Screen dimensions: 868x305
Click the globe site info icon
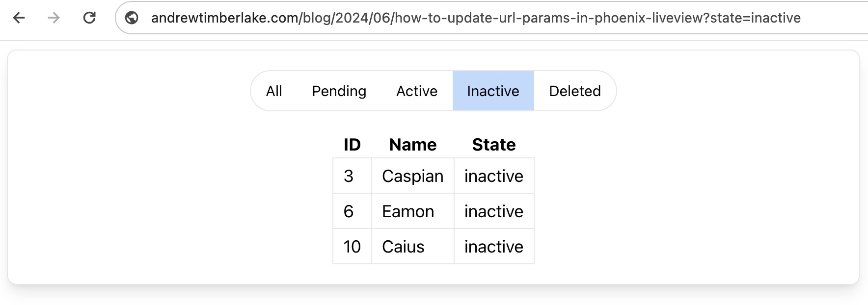coord(132,18)
